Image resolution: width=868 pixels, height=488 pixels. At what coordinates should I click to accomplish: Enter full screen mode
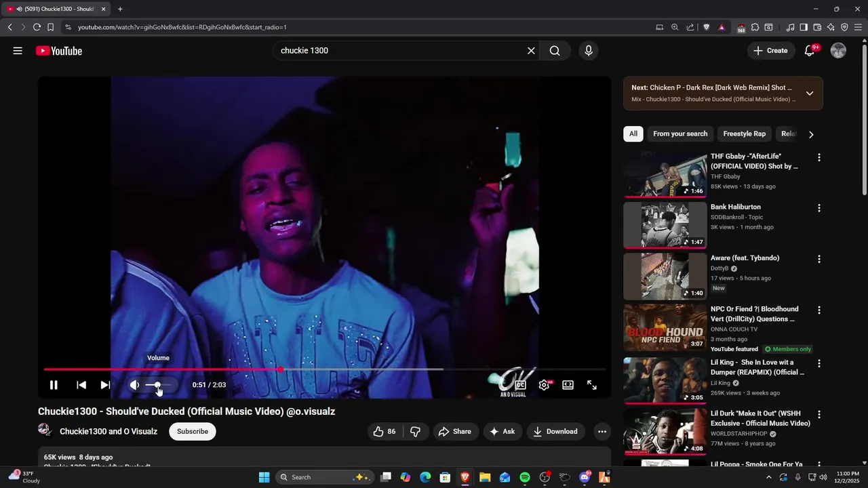pos(592,385)
